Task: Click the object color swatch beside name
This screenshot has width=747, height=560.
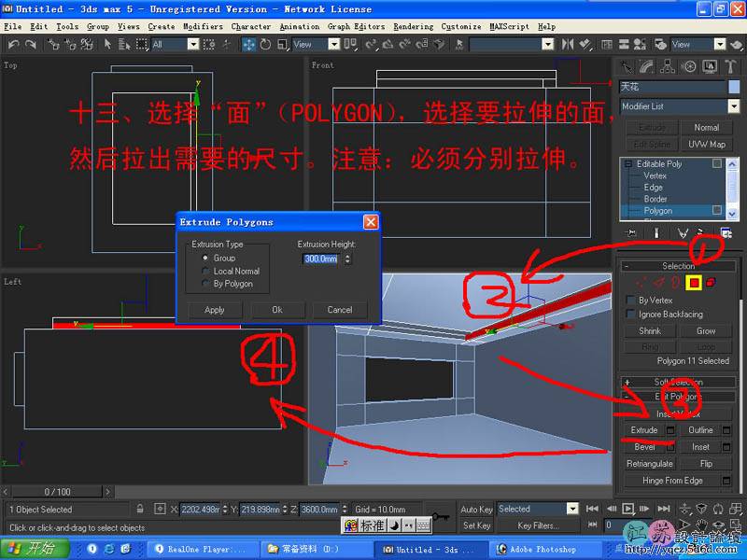Action: (734, 87)
